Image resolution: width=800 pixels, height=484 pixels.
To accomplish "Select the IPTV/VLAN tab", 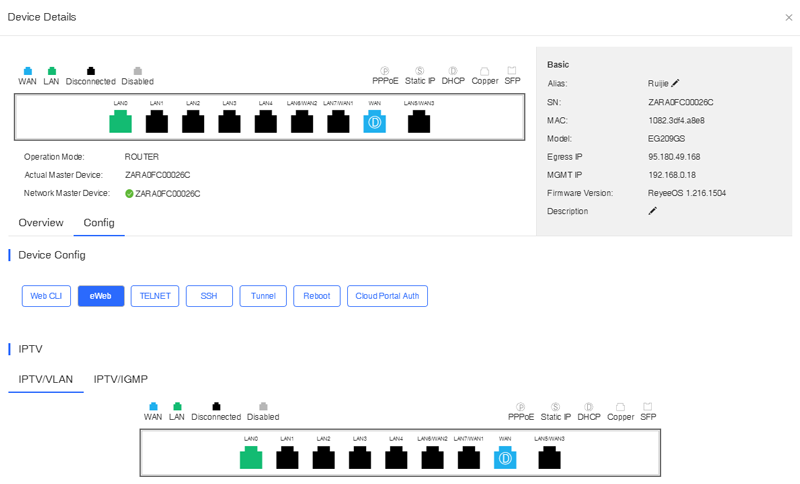I will pyautogui.click(x=46, y=379).
